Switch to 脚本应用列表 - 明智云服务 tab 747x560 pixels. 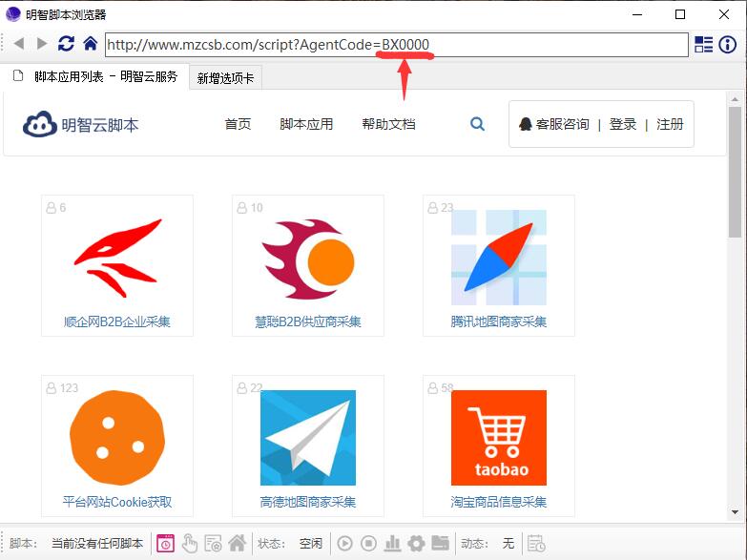(94, 76)
